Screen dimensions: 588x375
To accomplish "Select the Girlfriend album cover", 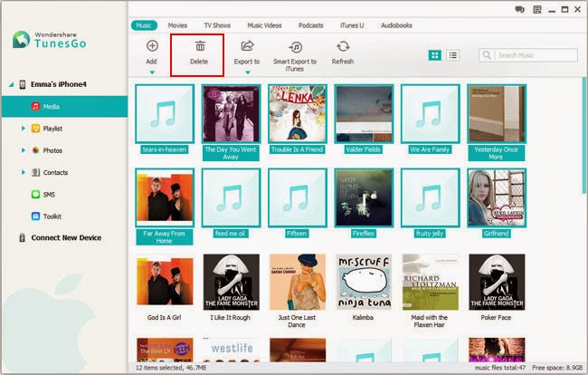I will pos(497,197).
